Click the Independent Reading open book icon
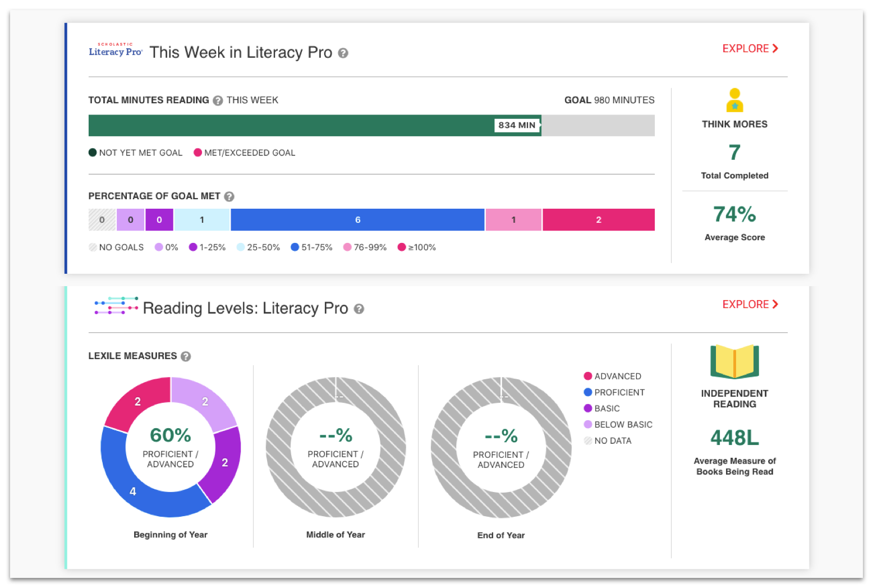The image size is (873, 588). 734,362
